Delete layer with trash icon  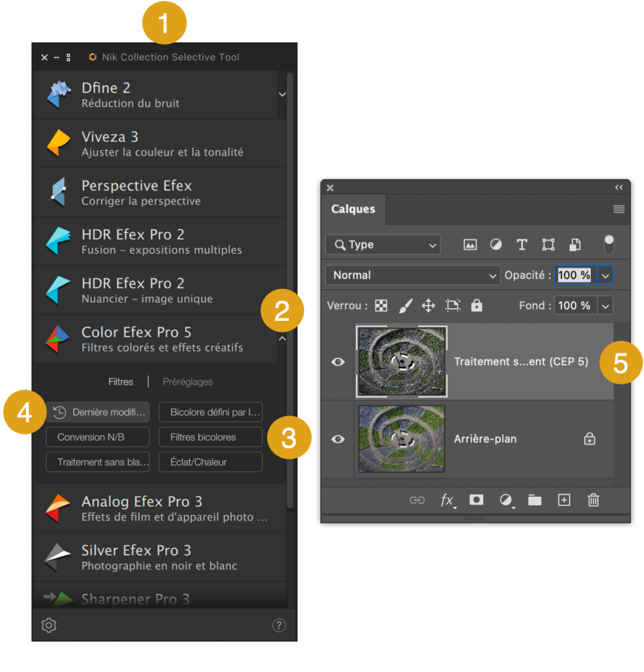point(593,499)
